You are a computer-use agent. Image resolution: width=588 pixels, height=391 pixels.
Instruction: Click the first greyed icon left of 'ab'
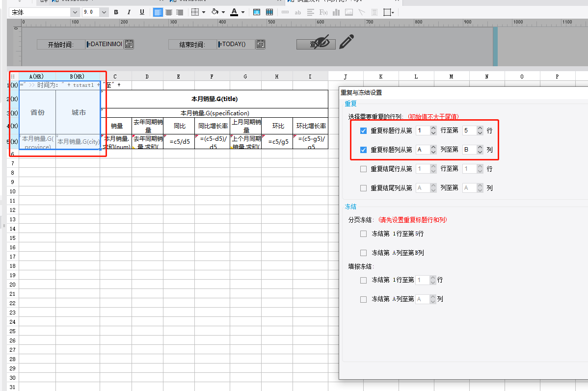click(285, 12)
